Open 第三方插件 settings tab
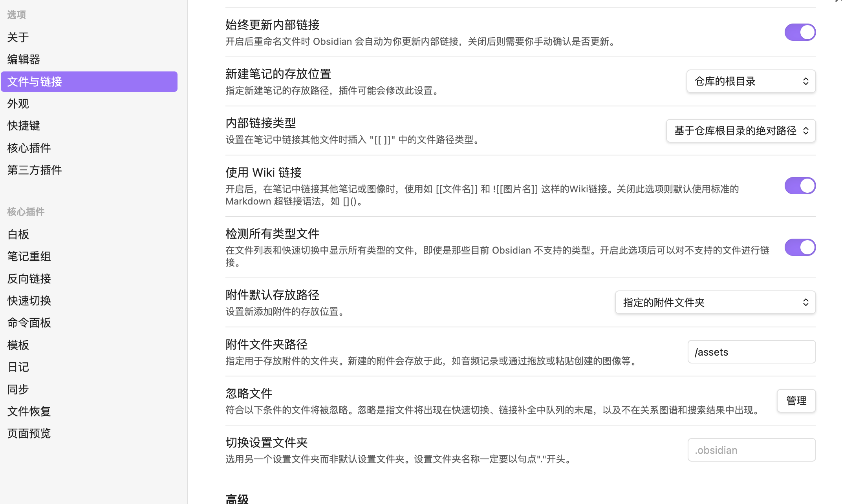The image size is (842, 504). pyautogui.click(x=89, y=170)
